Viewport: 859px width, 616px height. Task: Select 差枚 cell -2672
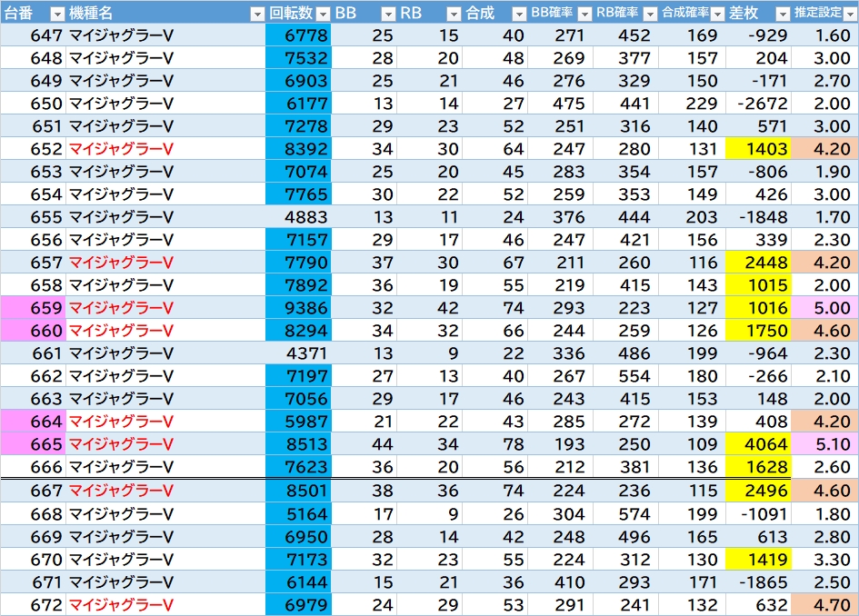[758, 103]
